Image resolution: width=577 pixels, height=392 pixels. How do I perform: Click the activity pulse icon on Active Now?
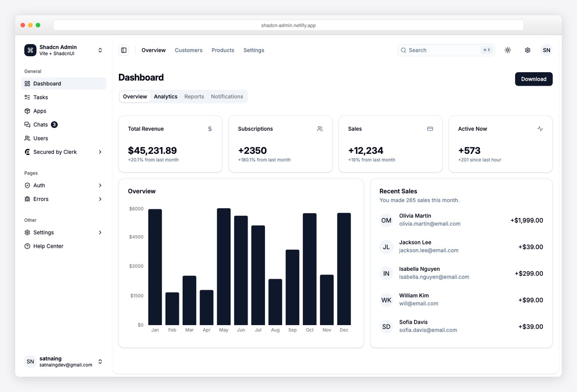pos(540,129)
